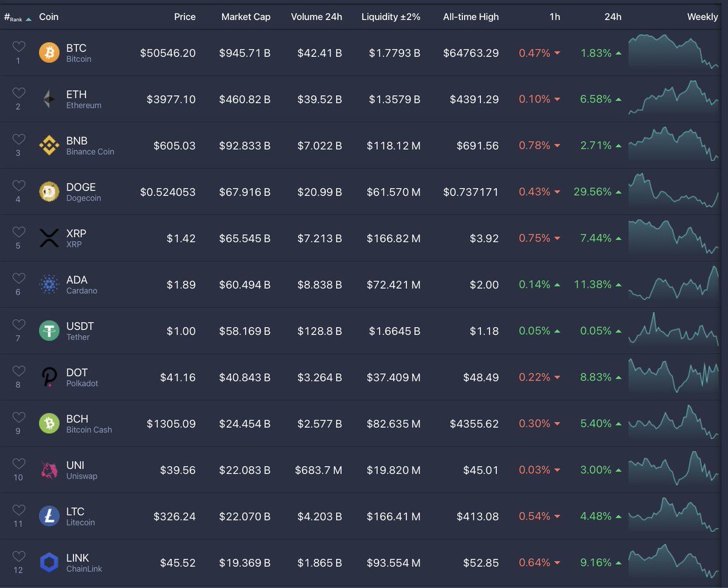Sort by the Coin column header
The image size is (728, 588).
click(x=49, y=16)
